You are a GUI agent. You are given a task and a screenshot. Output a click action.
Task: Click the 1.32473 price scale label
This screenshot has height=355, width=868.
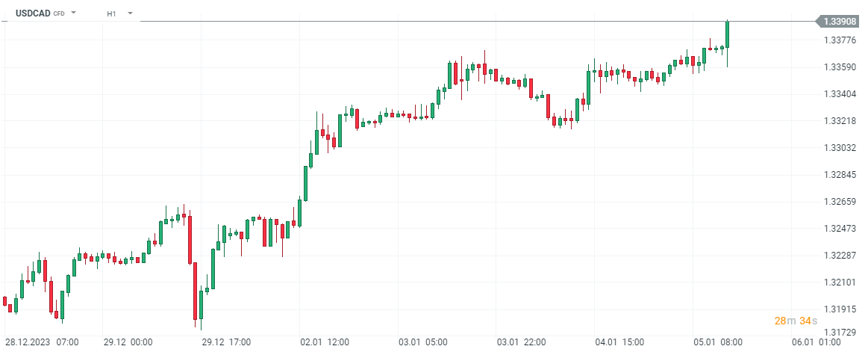pyautogui.click(x=840, y=228)
